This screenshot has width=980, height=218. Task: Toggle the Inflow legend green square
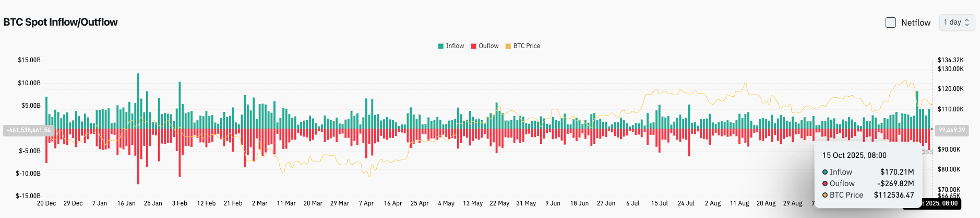(441, 46)
